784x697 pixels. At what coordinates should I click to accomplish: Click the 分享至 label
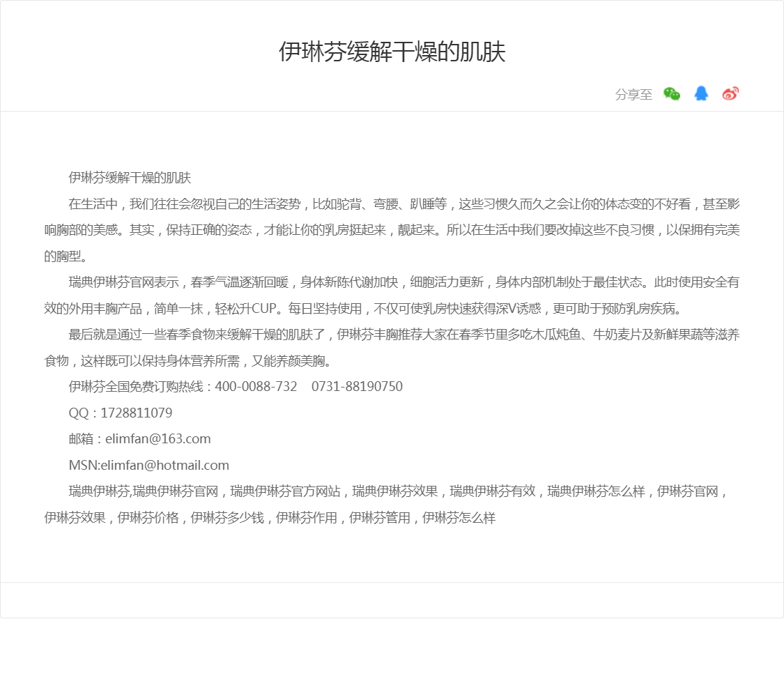tap(633, 95)
